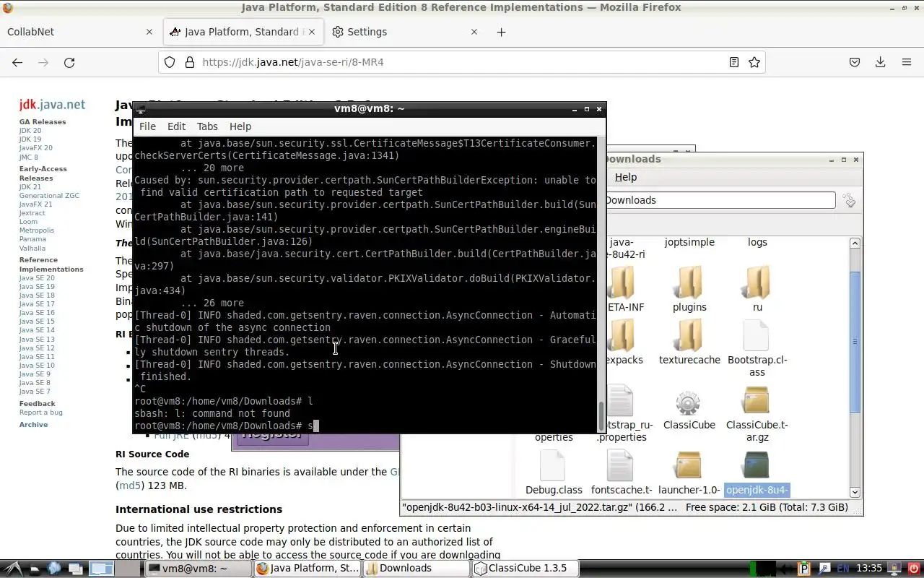Select the launcher-1.0 package icon
The height and width of the screenshot is (578, 924).
(689, 465)
